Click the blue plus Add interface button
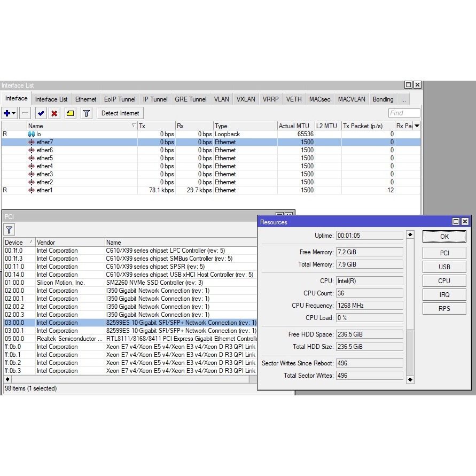Image resolution: width=476 pixels, height=476 pixels. tap(7, 113)
